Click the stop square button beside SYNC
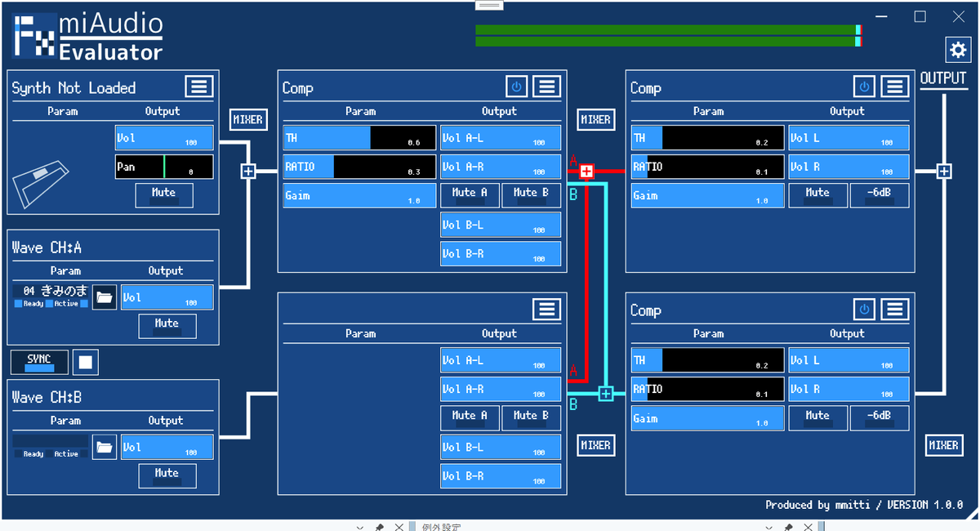Viewport: 980px width, 531px height. click(86, 361)
